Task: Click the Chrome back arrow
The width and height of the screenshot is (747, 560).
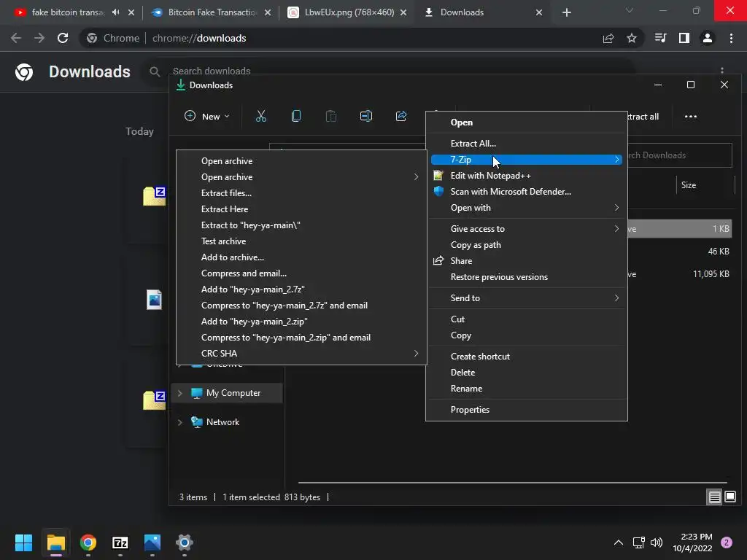Action: pyautogui.click(x=16, y=38)
